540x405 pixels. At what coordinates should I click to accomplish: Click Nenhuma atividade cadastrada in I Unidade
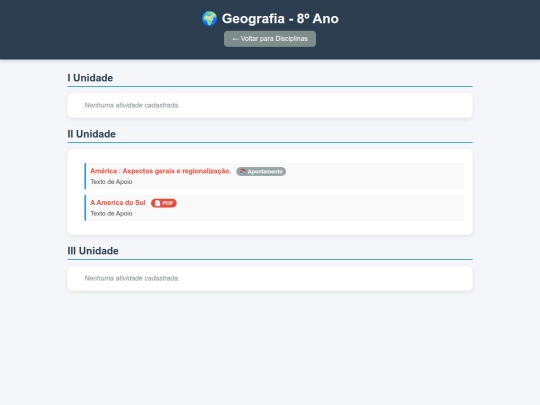[132, 105]
